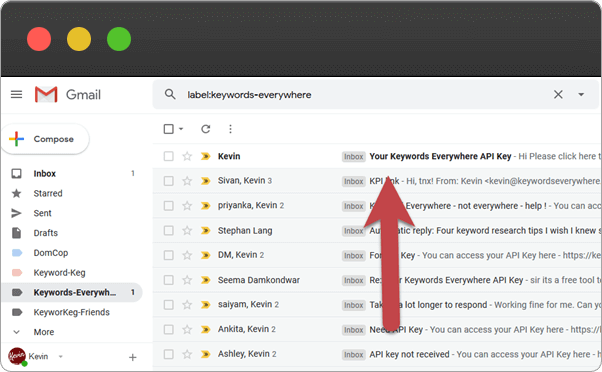Clear the search with the X icon
Image resolution: width=602 pixels, height=372 pixels.
pyautogui.click(x=558, y=94)
